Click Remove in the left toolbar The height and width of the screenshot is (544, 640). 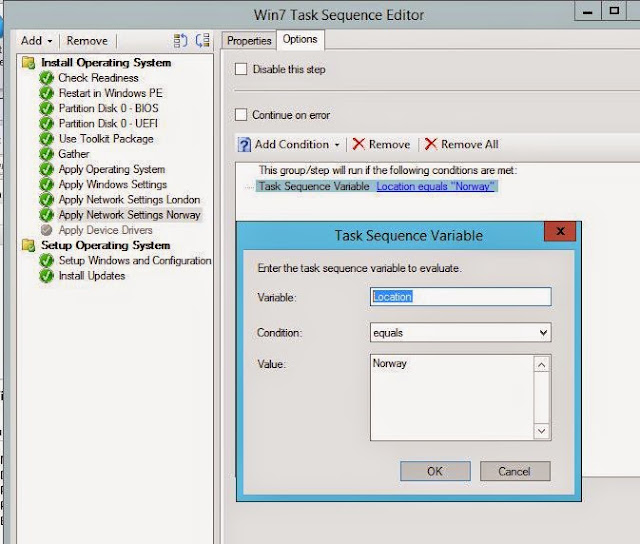[87, 41]
